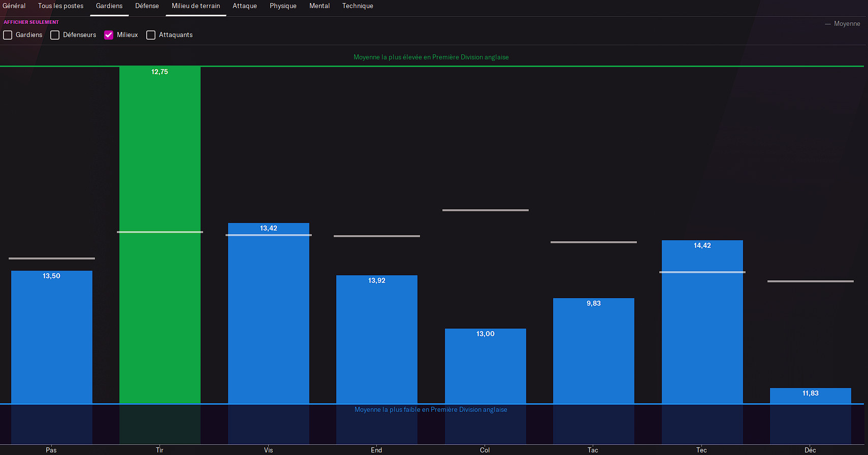Click the Déc axis label
The width and height of the screenshot is (868, 455).
(810, 450)
